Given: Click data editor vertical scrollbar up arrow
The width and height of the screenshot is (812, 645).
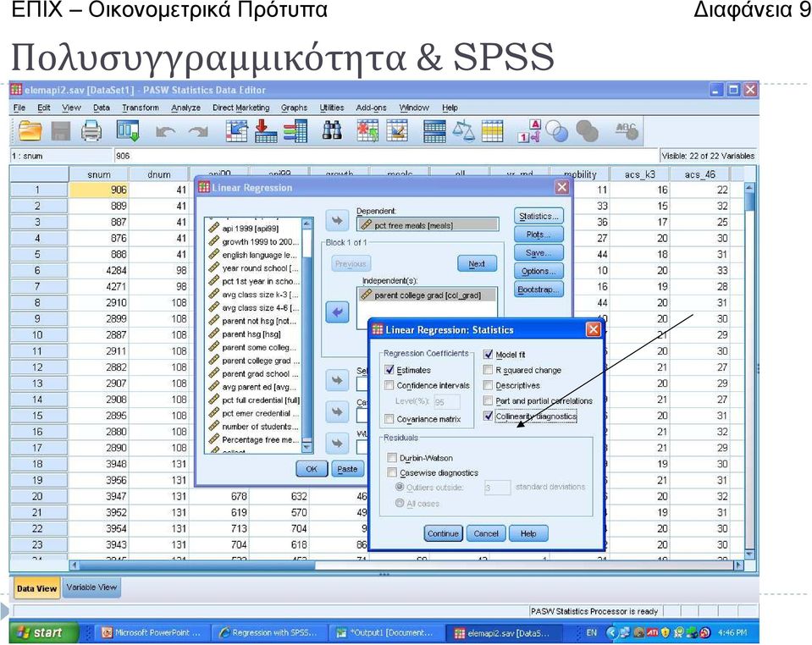Looking at the screenshot, I should [x=749, y=188].
